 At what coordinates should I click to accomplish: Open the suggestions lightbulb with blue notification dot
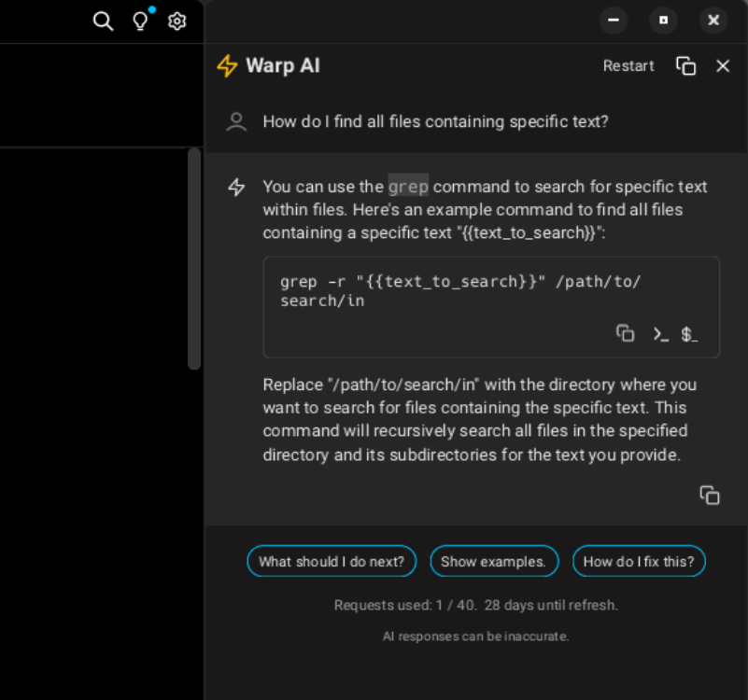click(x=140, y=21)
